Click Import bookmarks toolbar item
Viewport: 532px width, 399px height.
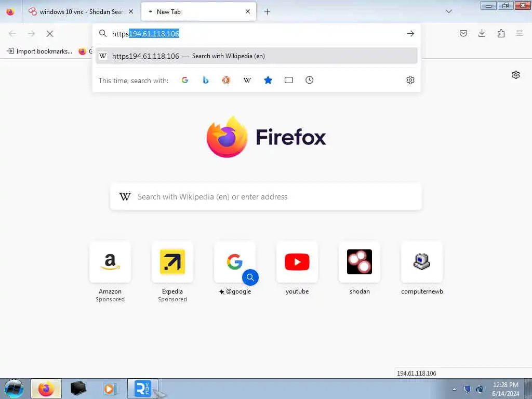point(39,51)
